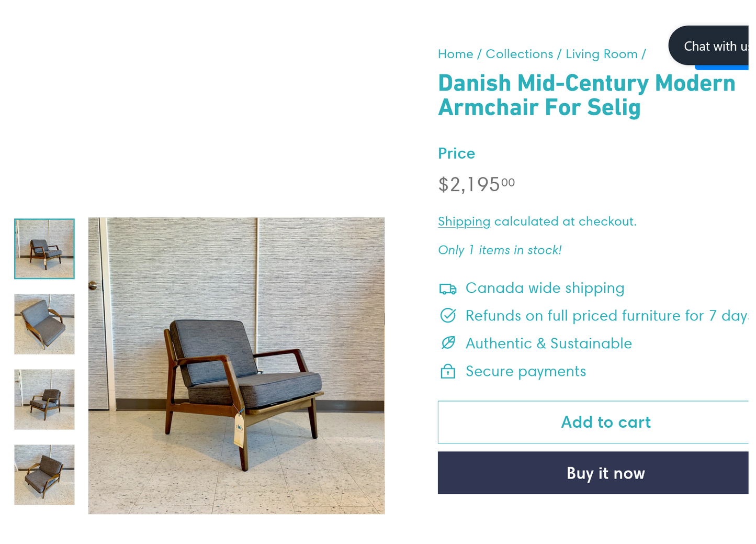Open the Living Room breadcrumb link
The width and height of the screenshot is (756, 544).
click(602, 54)
